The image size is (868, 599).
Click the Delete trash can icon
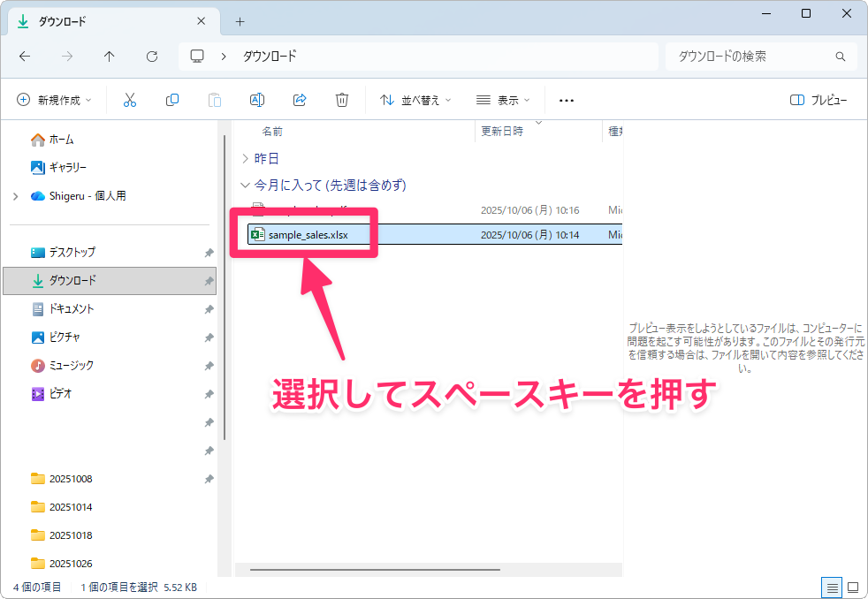coord(342,101)
